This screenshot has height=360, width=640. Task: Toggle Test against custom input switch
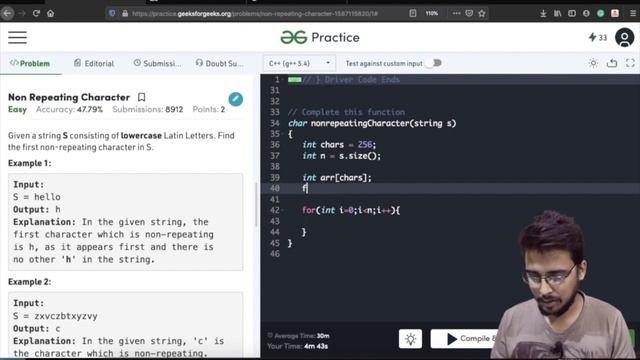[434, 63]
